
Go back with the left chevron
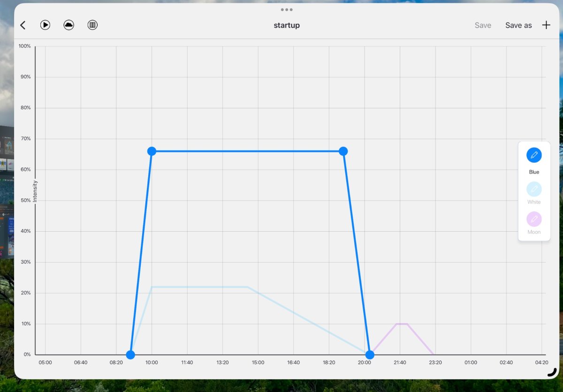(x=23, y=25)
